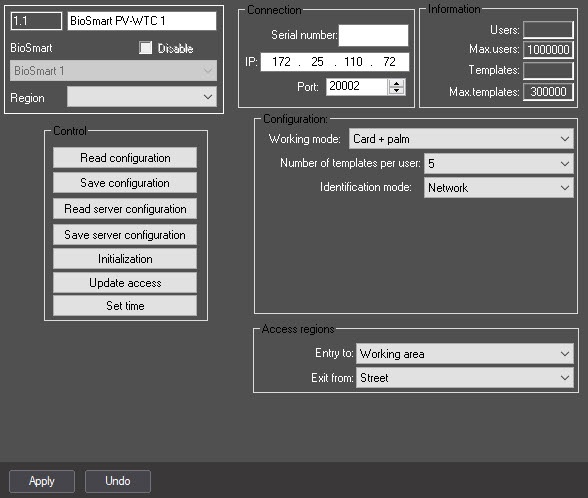Focus the Serial number input field

[374, 35]
